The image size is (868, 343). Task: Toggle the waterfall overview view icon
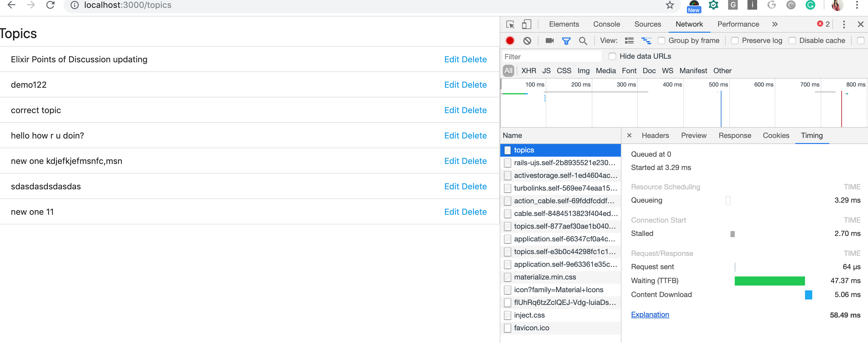pos(646,41)
